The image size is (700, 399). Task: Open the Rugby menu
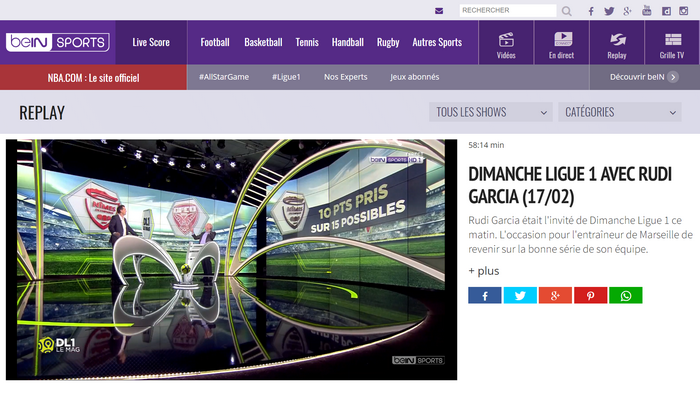tap(388, 42)
